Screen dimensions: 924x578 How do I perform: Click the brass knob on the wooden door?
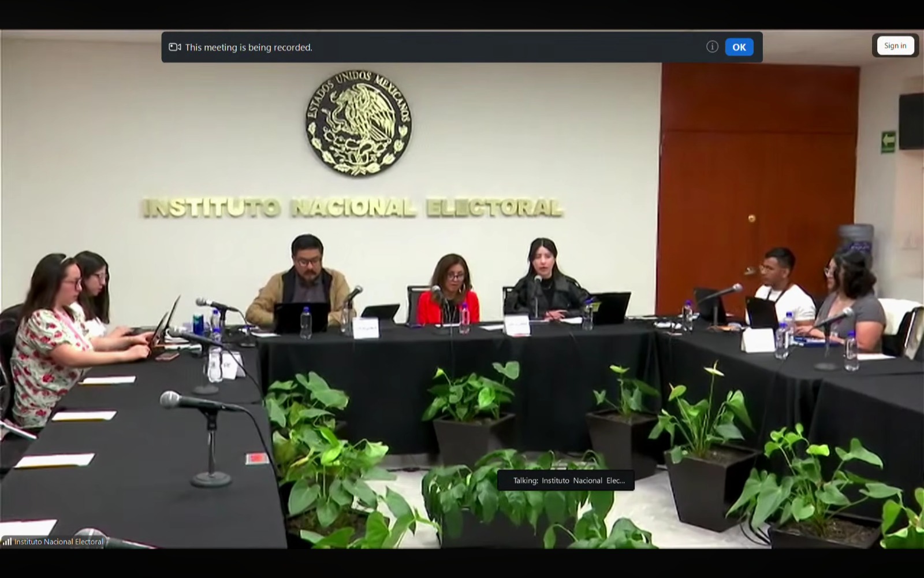click(x=751, y=218)
